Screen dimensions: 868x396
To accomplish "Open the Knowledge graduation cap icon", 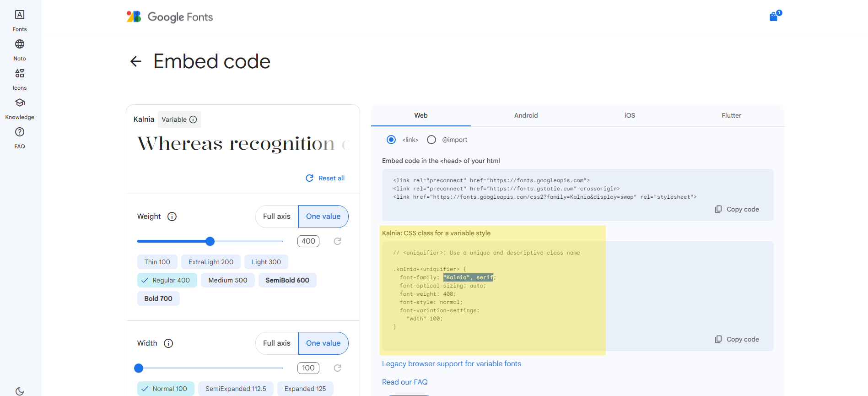I will (20, 103).
